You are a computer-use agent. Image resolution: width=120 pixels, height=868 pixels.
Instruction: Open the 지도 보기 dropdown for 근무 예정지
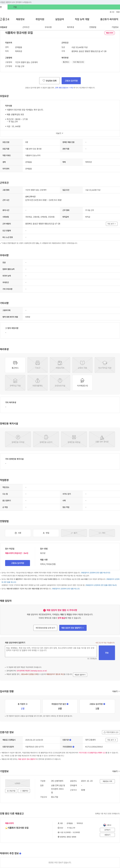(x=112, y=224)
